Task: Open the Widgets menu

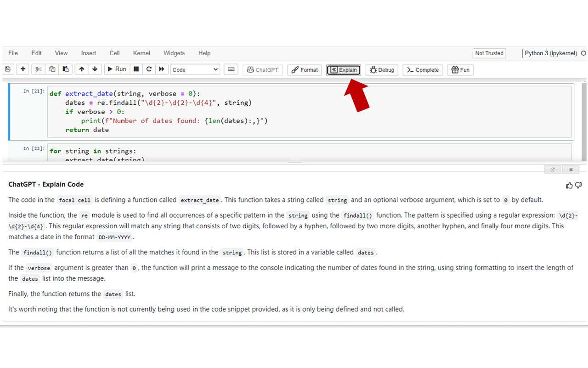Action: pyautogui.click(x=174, y=53)
